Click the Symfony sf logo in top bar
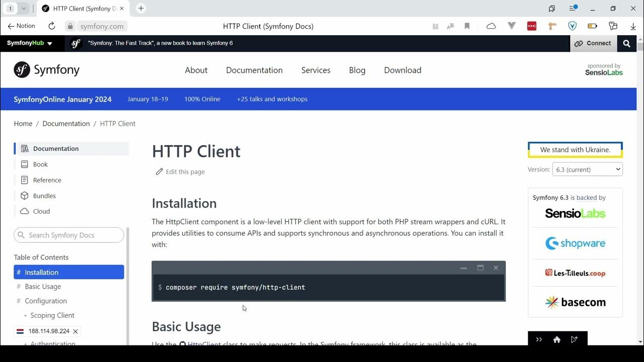The image size is (644, 362). point(76,43)
